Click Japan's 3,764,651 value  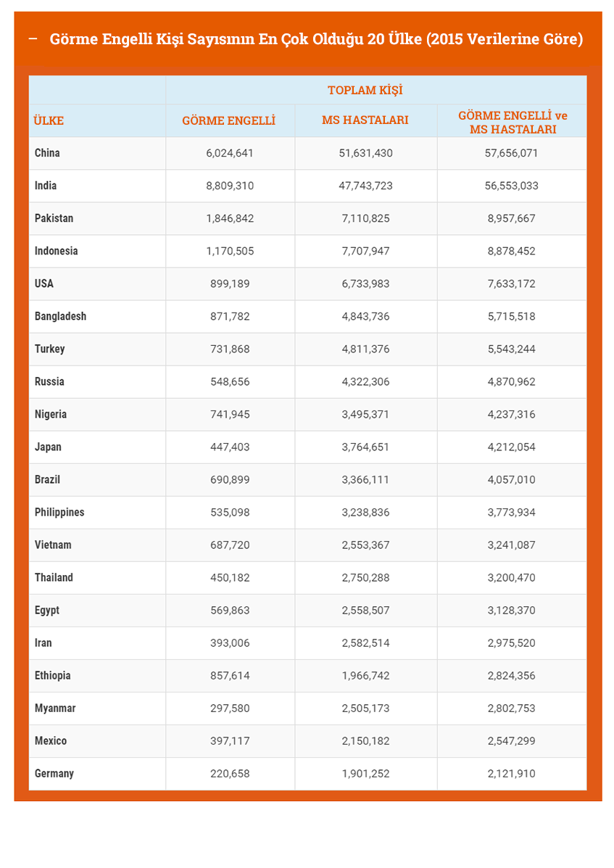pos(365,447)
